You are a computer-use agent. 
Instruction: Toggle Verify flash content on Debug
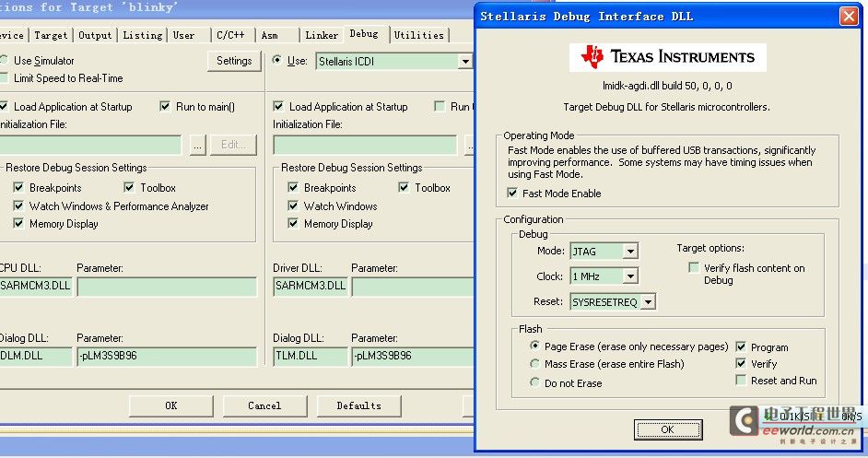pos(693,267)
